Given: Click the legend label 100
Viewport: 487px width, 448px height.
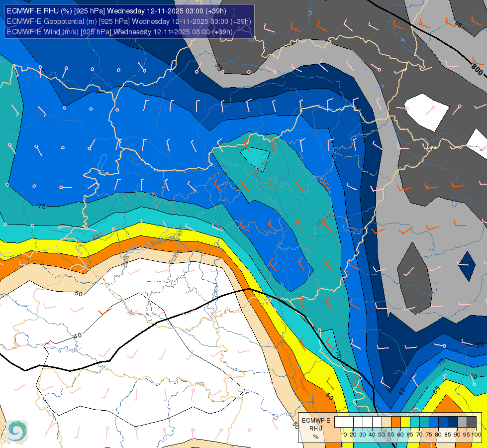Looking at the screenshot, I should point(477,435).
